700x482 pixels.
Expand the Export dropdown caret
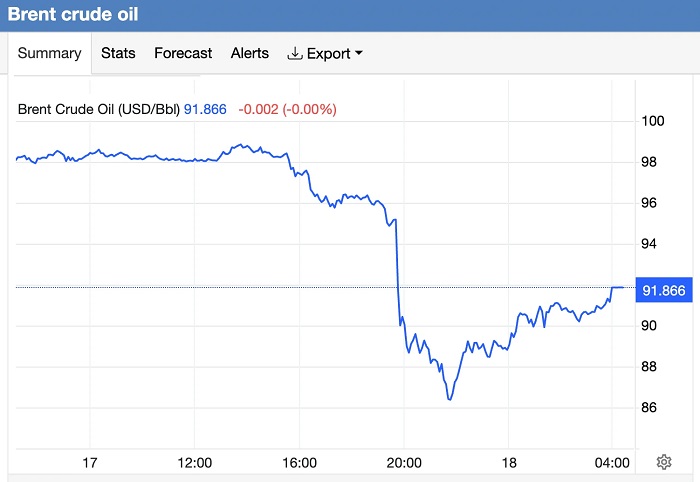click(x=358, y=54)
